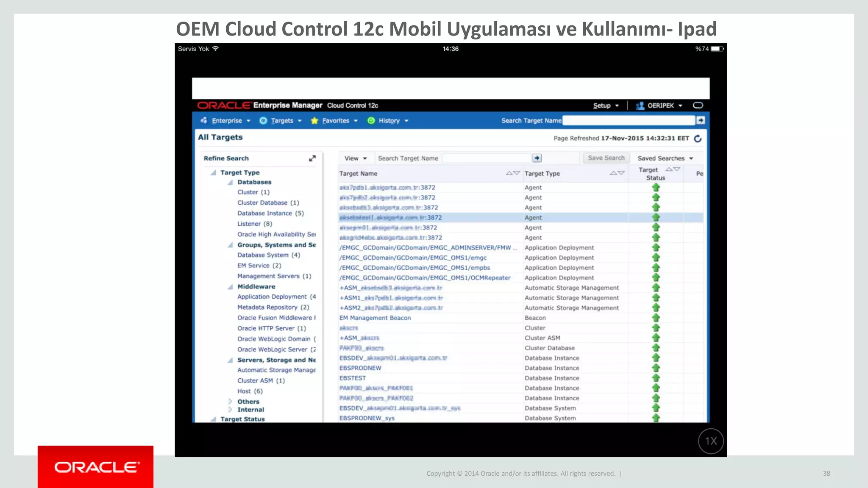Collapse the Databases tree node
The height and width of the screenshot is (488, 868).
(230, 182)
